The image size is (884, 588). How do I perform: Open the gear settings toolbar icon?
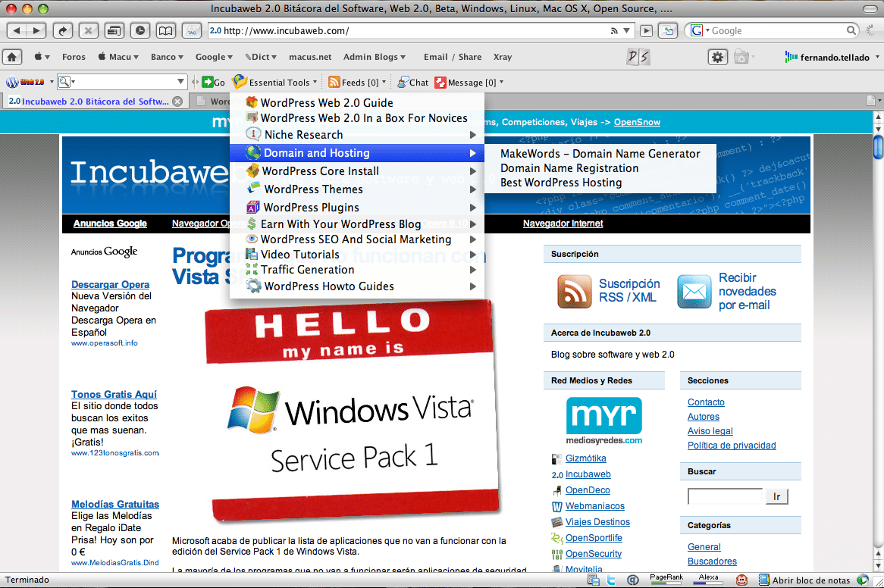pos(718,57)
